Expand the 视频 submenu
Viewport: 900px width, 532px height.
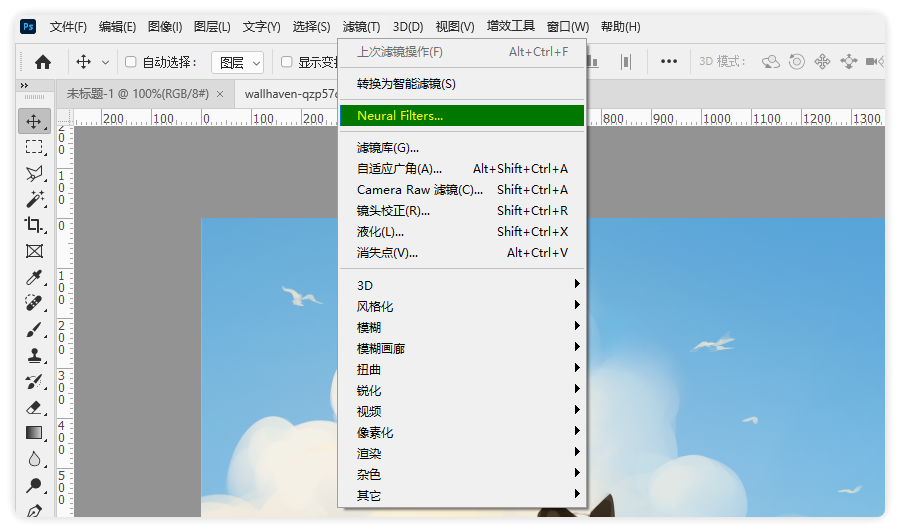coord(461,411)
